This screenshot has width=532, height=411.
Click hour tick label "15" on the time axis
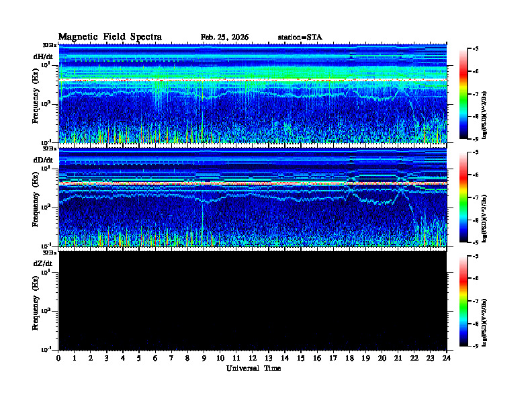pyautogui.click(x=301, y=358)
